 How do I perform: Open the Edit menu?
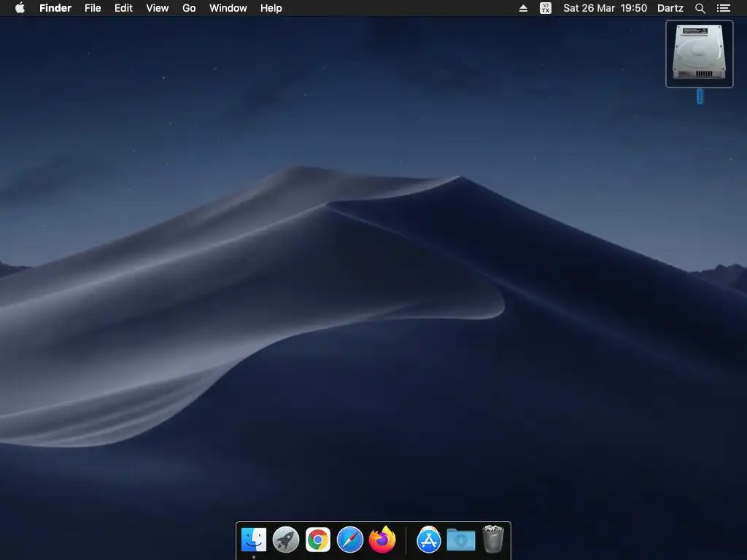pos(123,8)
